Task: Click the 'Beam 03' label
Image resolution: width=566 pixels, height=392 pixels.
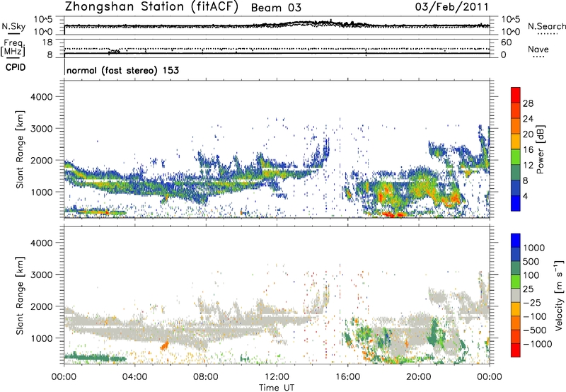Action: tap(276, 8)
